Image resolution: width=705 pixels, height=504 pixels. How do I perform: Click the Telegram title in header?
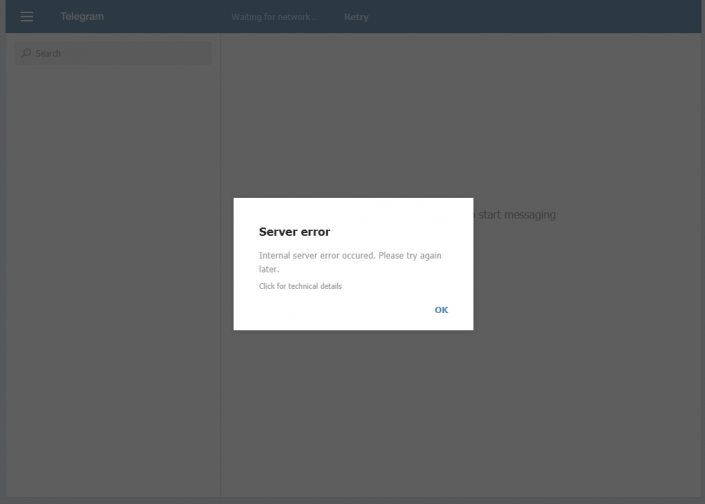pyautogui.click(x=82, y=17)
